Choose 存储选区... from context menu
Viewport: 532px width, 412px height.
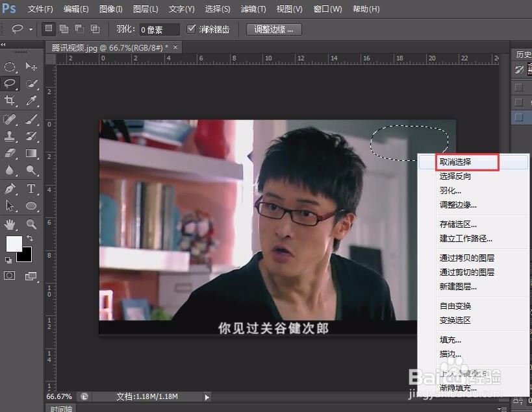(x=474, y=224)
